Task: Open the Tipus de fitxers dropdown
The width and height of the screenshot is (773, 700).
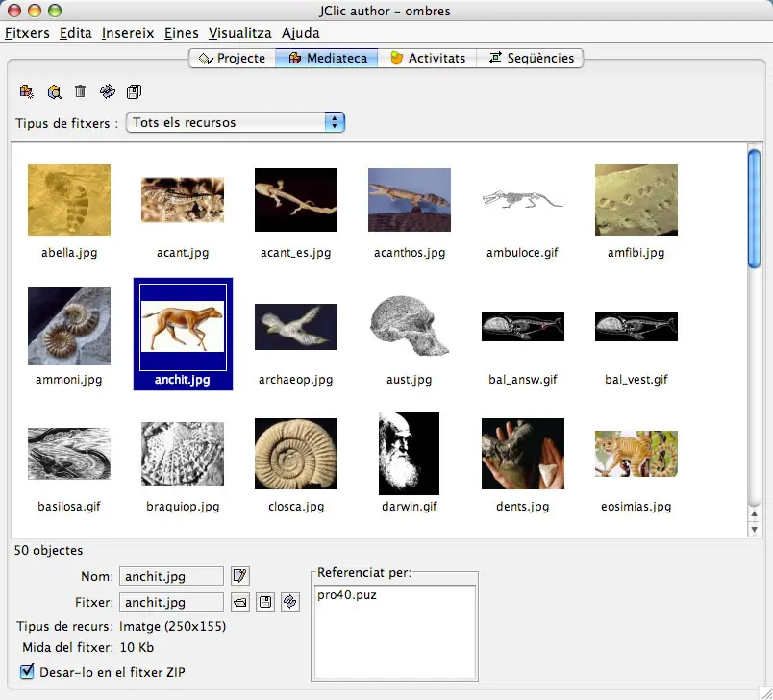Action: tap(236, 122)
